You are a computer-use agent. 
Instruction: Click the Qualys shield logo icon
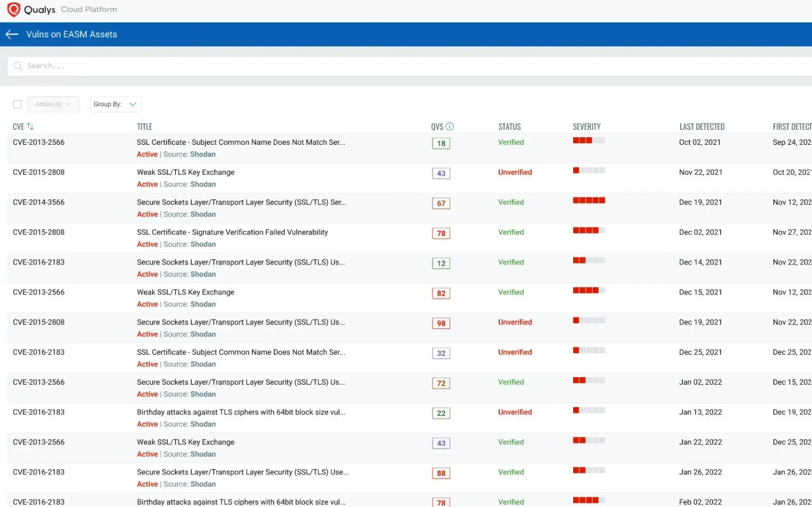click(13, 10)
